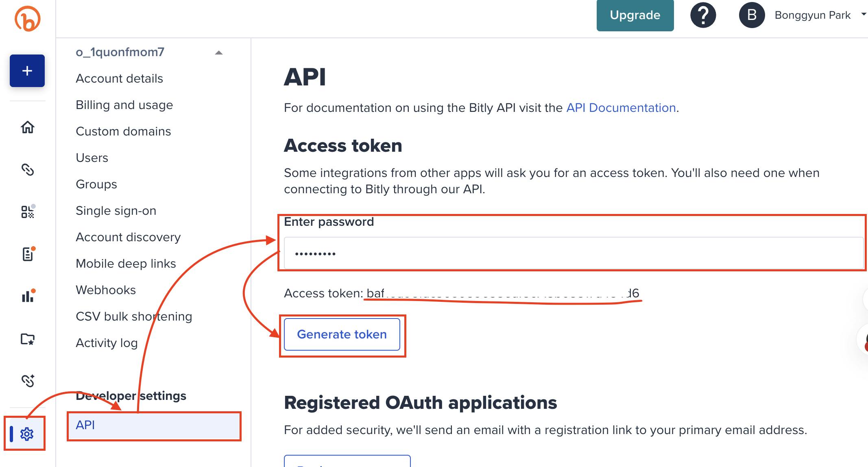Screen dimensions: 868x467
Task: Click the Help question mark icon
Action: (703, 15)
